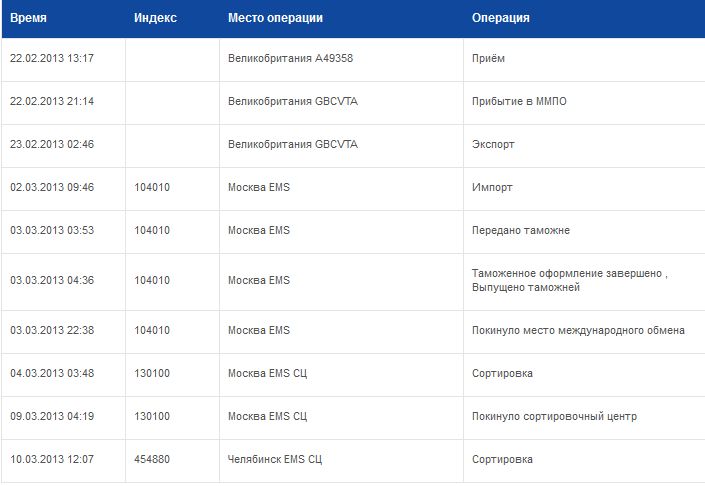This screenshot has width=705, height=486.
Task: Select the Передано таможне entry
Action: (x=521, y=231)
